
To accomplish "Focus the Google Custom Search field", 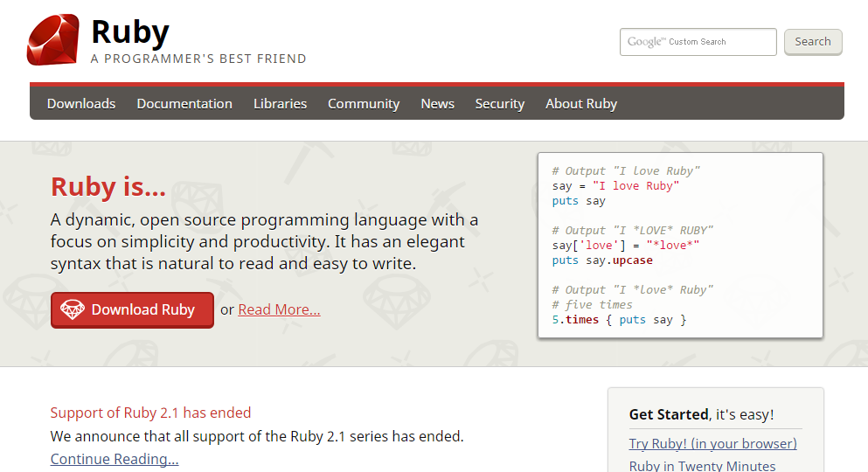I will pos(698,42).
